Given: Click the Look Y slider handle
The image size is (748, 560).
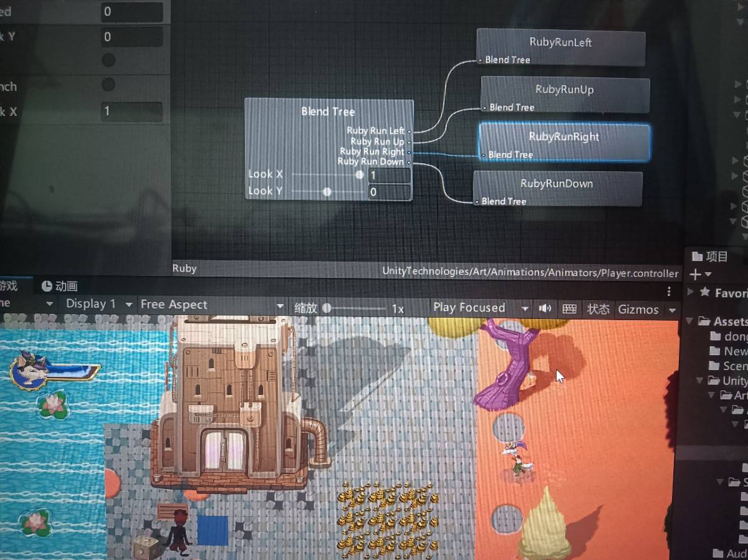Looking at the screenshot, I should (x=327, y=192).
